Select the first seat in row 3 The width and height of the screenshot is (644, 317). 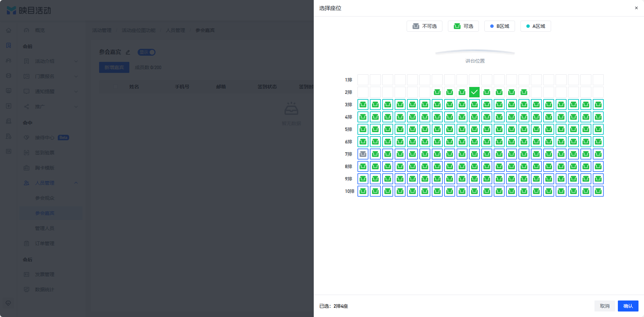(363, 105)
